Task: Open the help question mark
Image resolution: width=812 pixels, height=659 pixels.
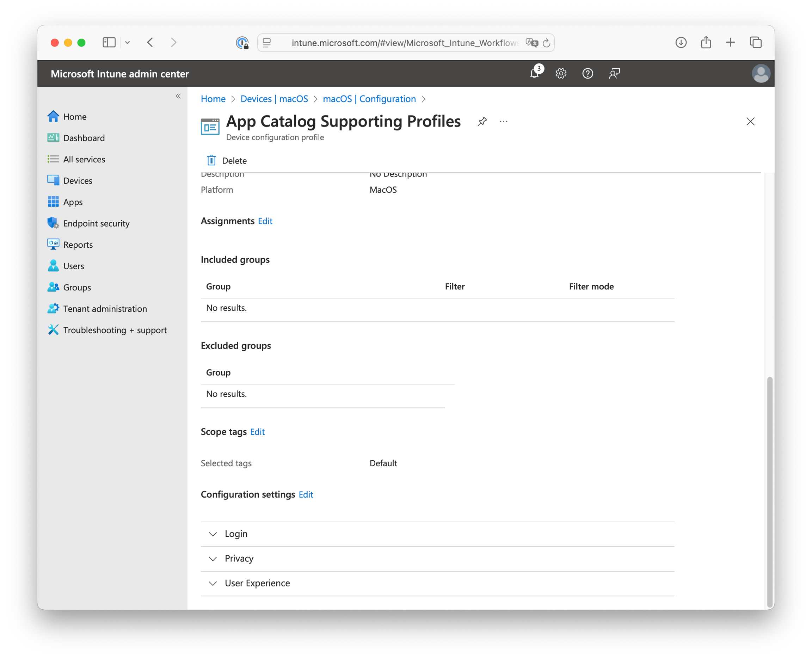Action: tap(588, 73)
